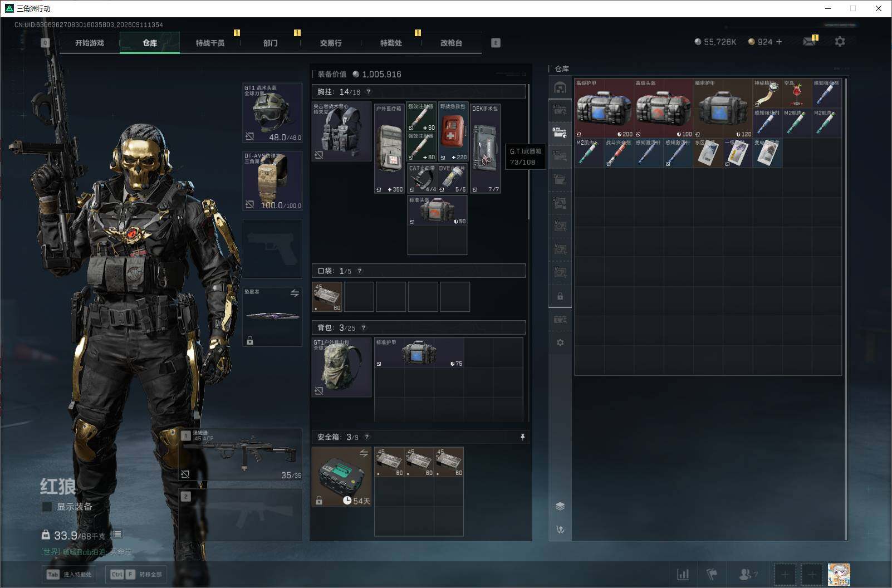Screen dimensions: 892x588
Task: Select the GT1户外登山包 backpack
Action: pos(341,367)
